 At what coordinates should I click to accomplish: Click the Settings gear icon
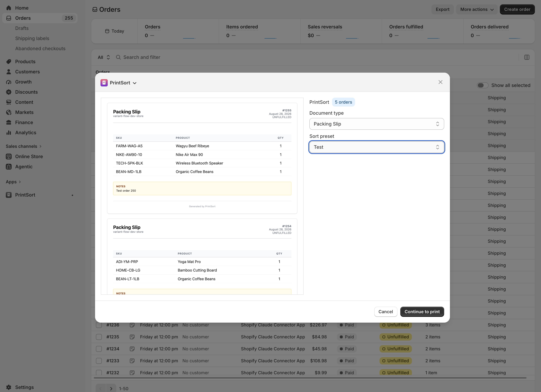[9, 387]
